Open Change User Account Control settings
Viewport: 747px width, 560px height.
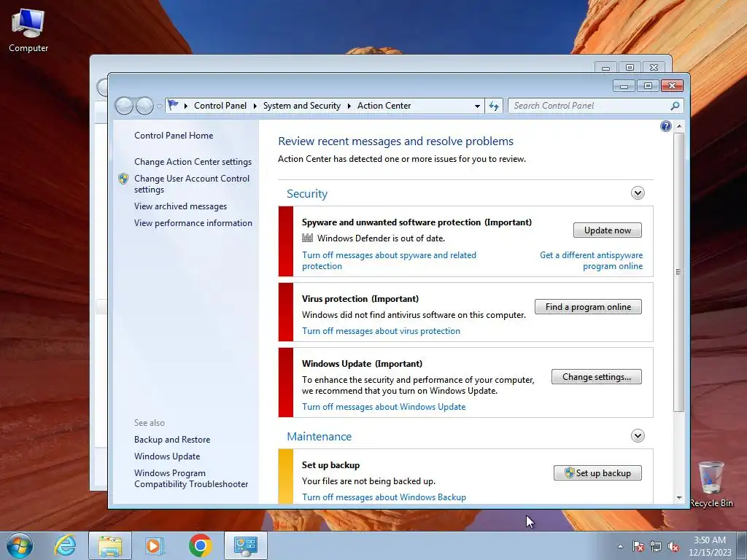(192, 184)
